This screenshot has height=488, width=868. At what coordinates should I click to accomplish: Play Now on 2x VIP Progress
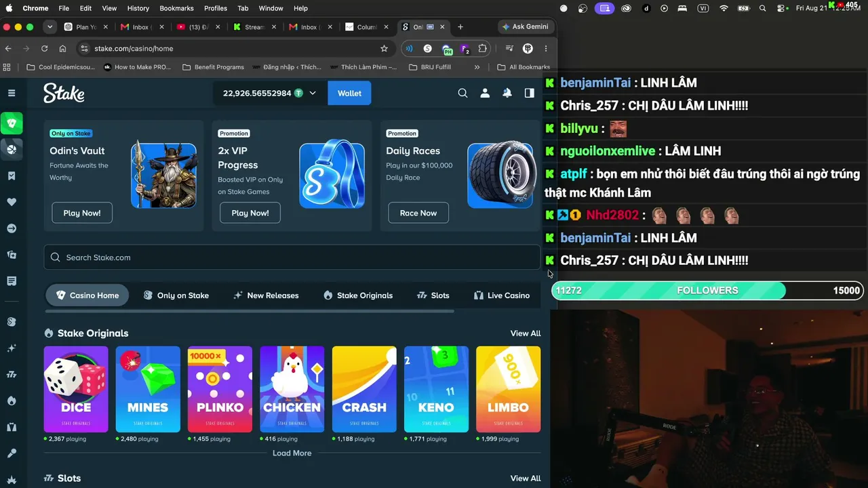250,213
